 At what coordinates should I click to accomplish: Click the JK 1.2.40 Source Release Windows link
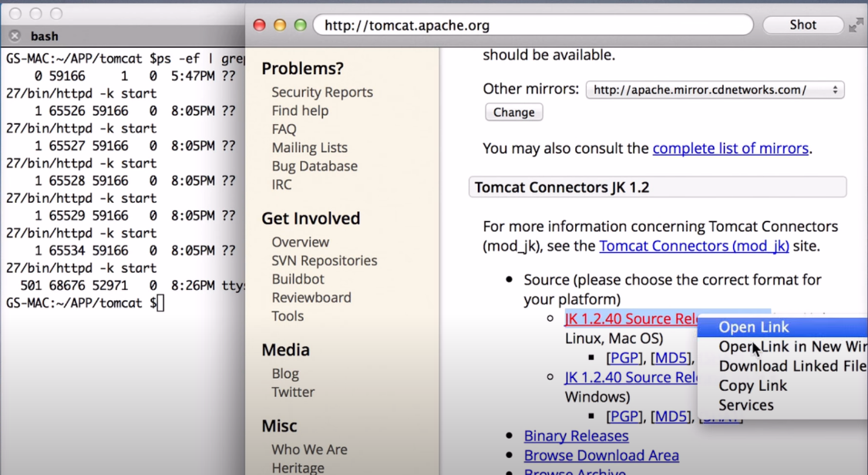631,378
